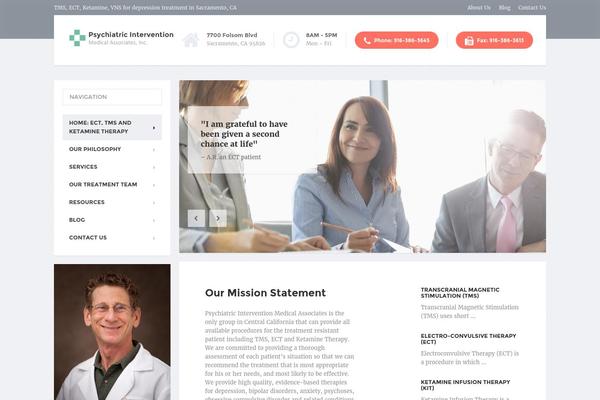
Task: Expand arrow beside side Blog item
Action: (x=154, y=220)
